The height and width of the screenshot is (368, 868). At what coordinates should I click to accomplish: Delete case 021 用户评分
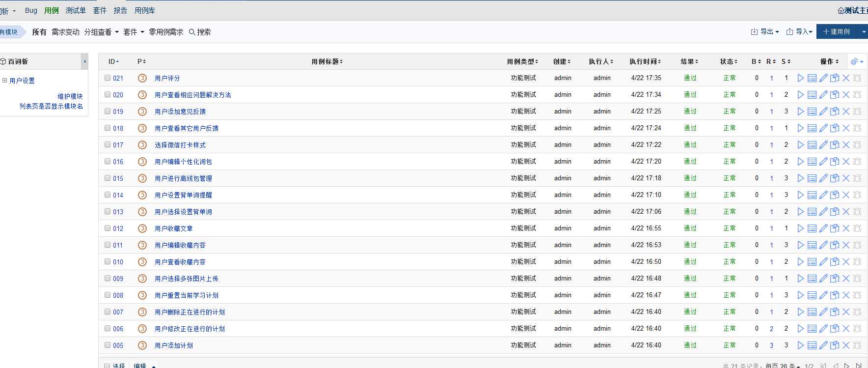[846, 78]
